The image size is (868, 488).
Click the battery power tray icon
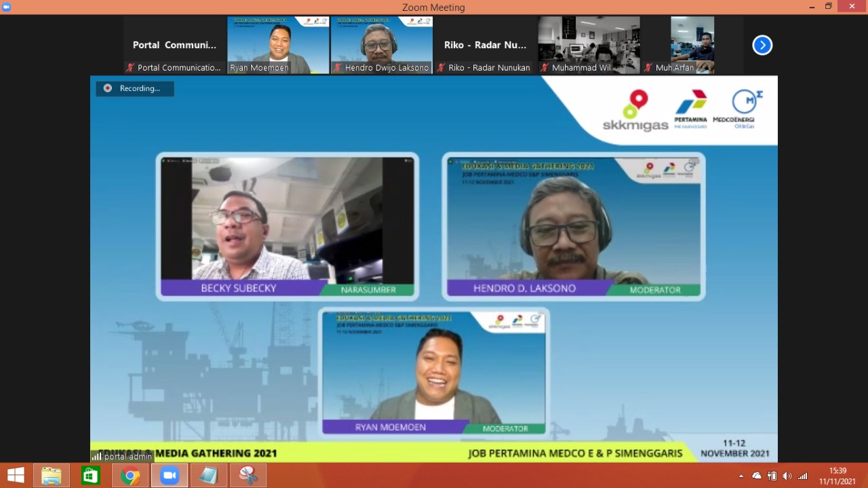point(772,476)
